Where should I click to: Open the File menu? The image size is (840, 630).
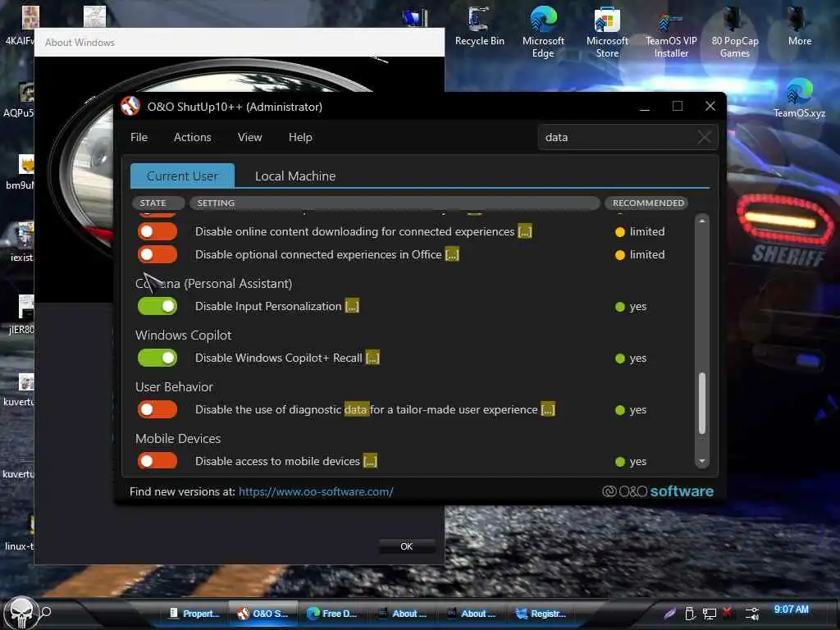coord(139,137)
